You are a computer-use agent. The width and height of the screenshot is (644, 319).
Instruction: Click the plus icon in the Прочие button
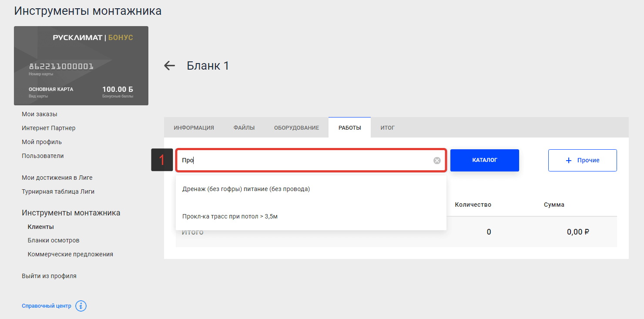(568, 161)
